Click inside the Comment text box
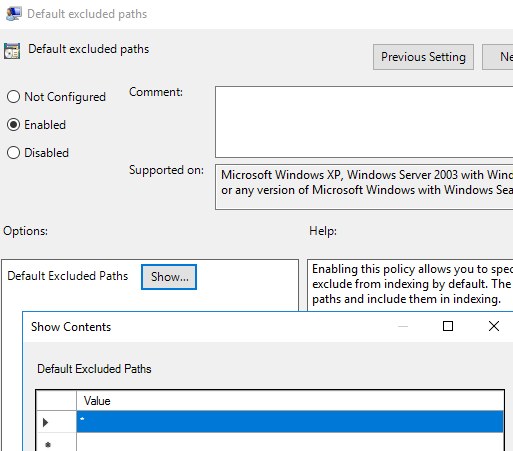The image size is (513, 451). 364,122
